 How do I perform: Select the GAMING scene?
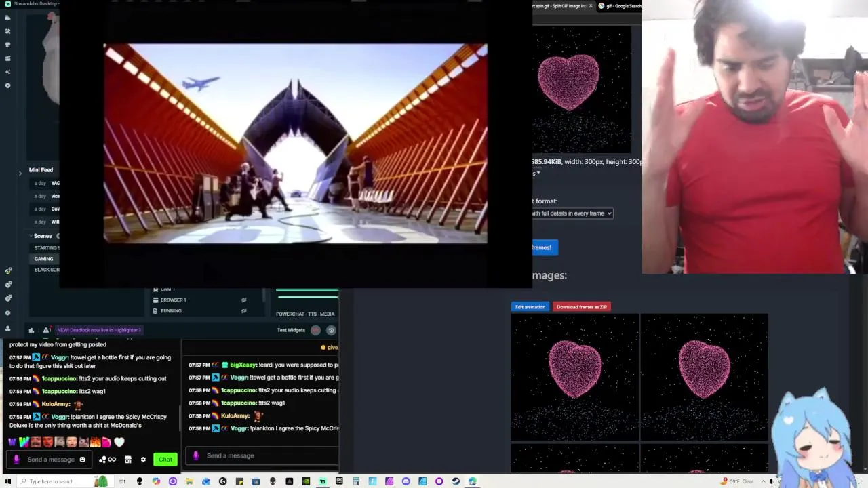45,259
